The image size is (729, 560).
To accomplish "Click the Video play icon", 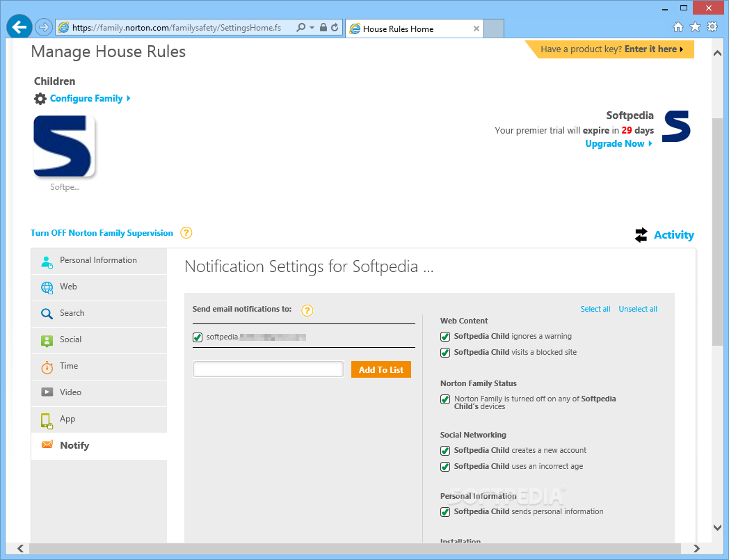I will point(47,392).
